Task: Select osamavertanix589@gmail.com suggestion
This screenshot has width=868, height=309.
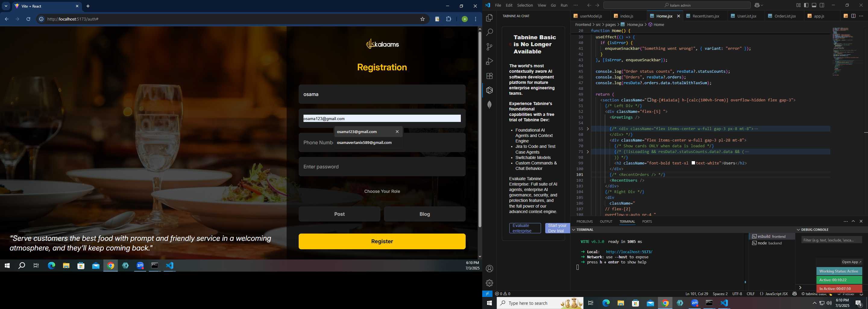Action: [364, 143]
